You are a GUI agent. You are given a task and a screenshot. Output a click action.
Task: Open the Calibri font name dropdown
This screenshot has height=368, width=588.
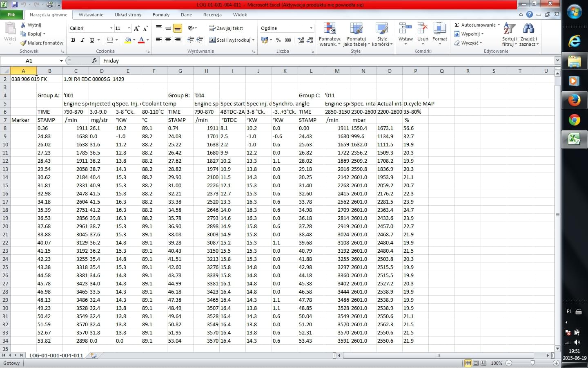coord(111,28)
